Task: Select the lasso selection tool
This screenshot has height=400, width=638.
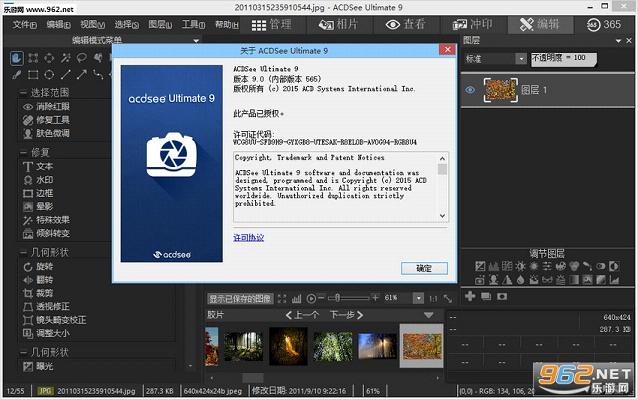Action: pos(81,58)
